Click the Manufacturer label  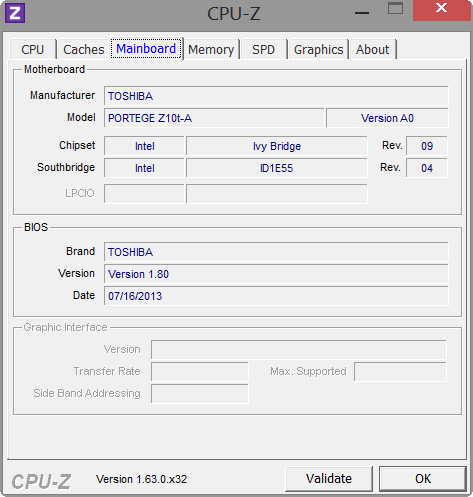coord(62,95)
